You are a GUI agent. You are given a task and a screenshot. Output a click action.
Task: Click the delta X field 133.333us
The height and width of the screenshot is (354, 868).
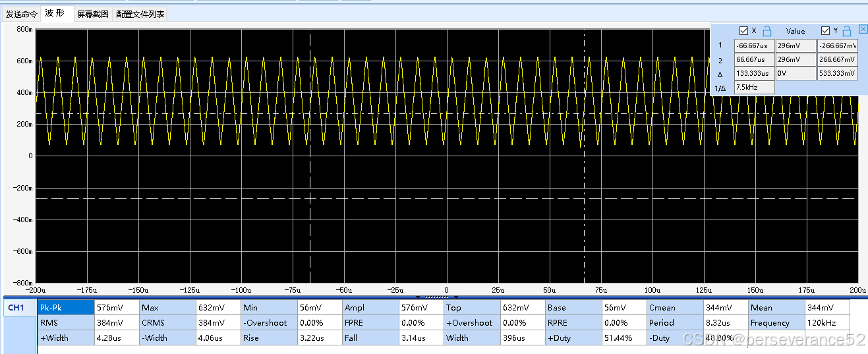point(754,74)
